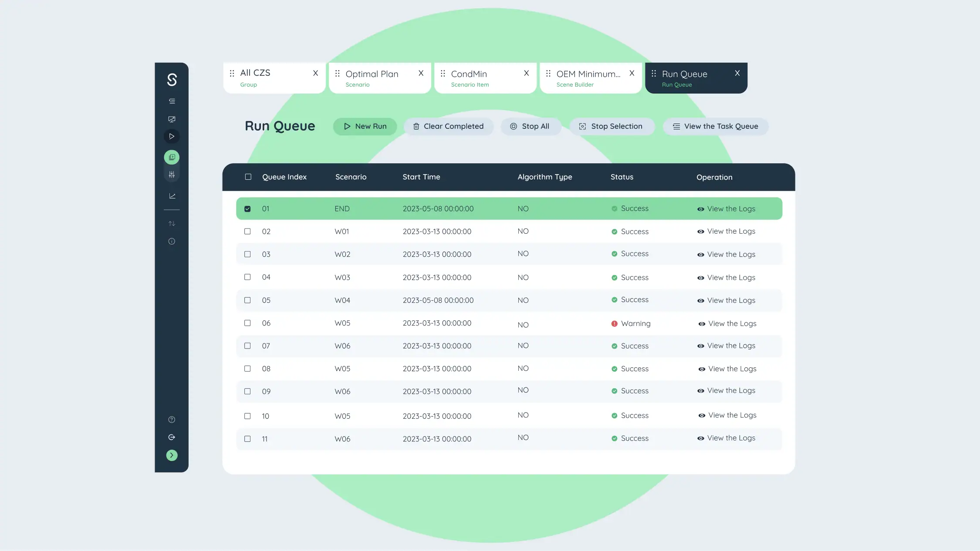Check the checkbox for row 06

click(x=247, y=323)
